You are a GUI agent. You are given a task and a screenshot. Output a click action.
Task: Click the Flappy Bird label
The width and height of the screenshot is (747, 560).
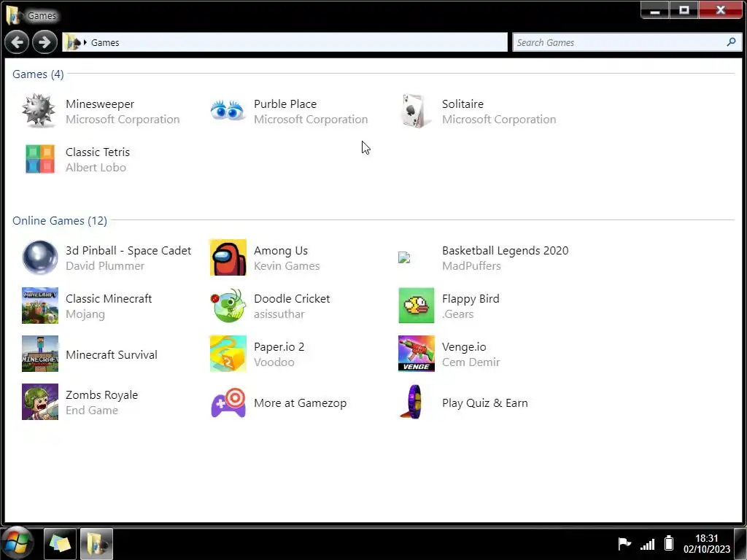click(x=471, y=298)
